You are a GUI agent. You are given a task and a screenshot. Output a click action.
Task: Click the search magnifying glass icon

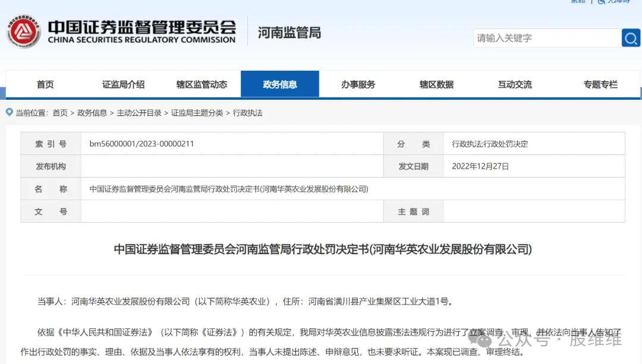(x=631, y=37)
